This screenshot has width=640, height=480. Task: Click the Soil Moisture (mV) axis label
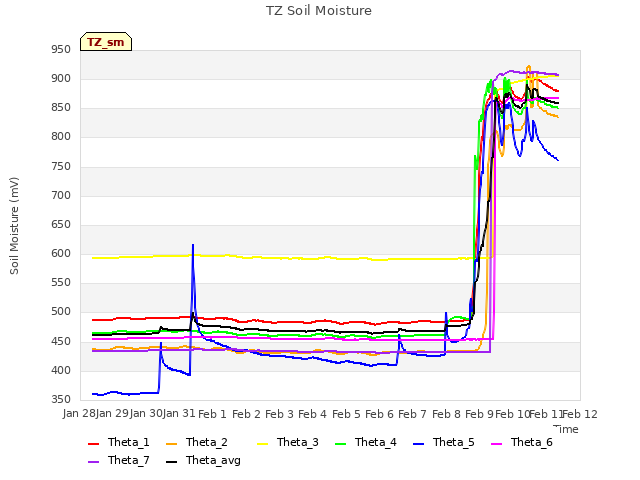click(x=14, y=226)
